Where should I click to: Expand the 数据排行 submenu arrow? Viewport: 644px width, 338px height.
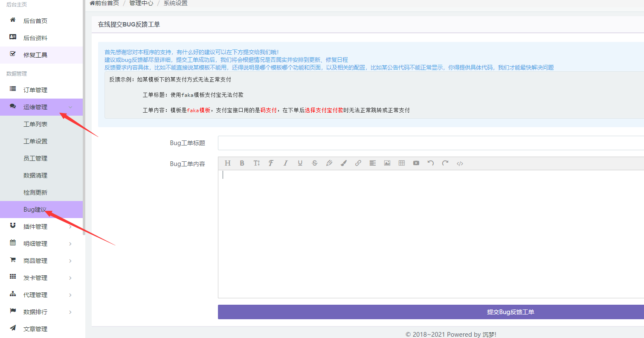tap(70, 312)
